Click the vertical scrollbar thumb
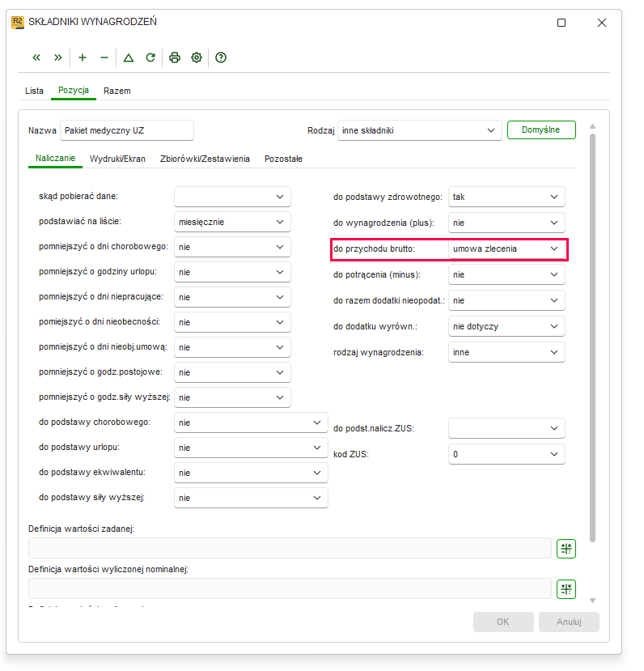The width and height of the screenshot is (644, 671). coord(593,338)
